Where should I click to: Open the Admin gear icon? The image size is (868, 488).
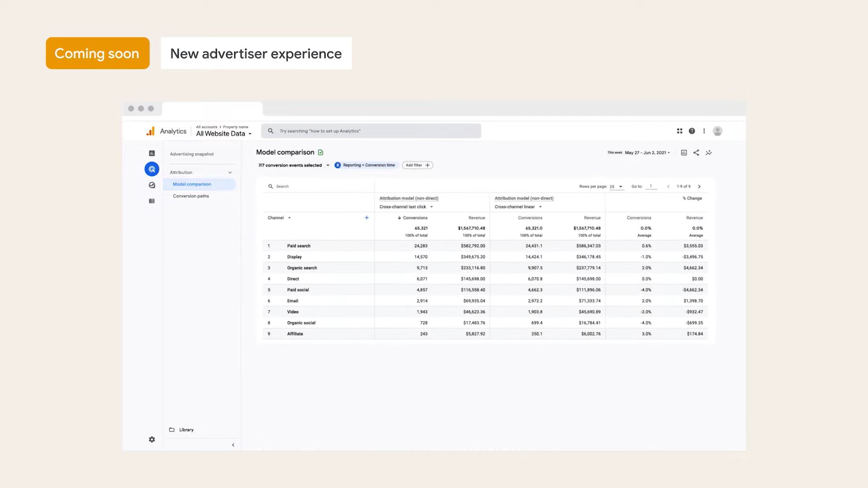click(x=152, y=439)
